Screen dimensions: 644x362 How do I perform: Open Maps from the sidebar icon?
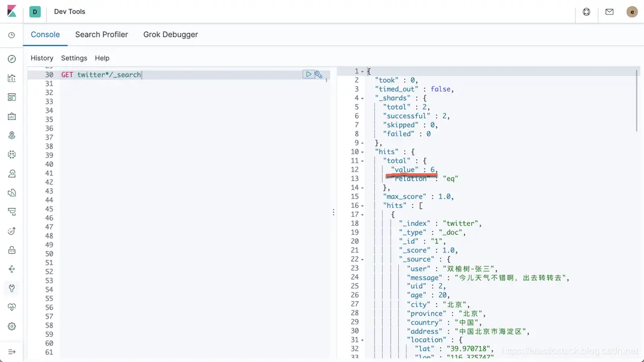11,136
